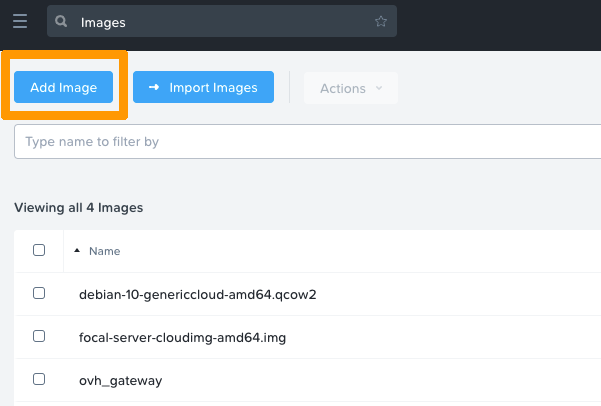Toggle the Name column sort arrow
601x406 pixels.
78,251
